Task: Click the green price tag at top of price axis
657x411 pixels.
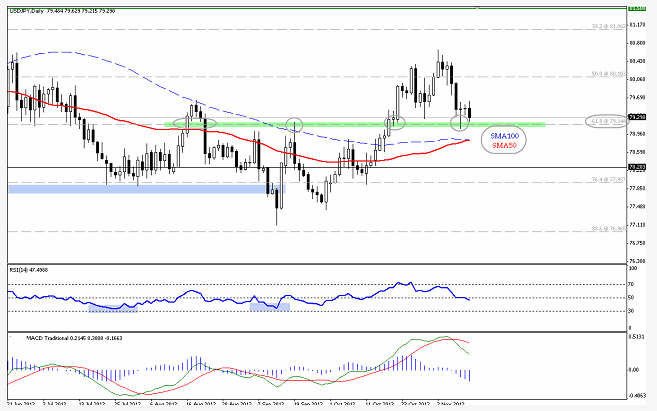Action: 637,8
